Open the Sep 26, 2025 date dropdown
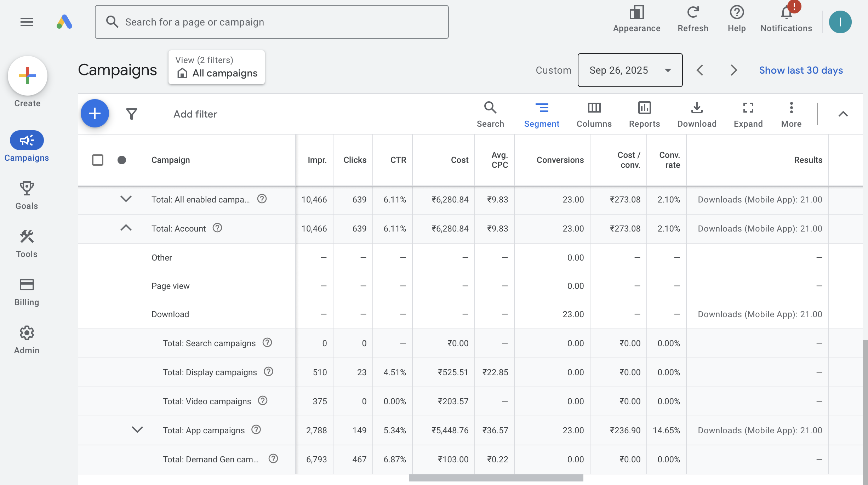 tap(630, 70)
